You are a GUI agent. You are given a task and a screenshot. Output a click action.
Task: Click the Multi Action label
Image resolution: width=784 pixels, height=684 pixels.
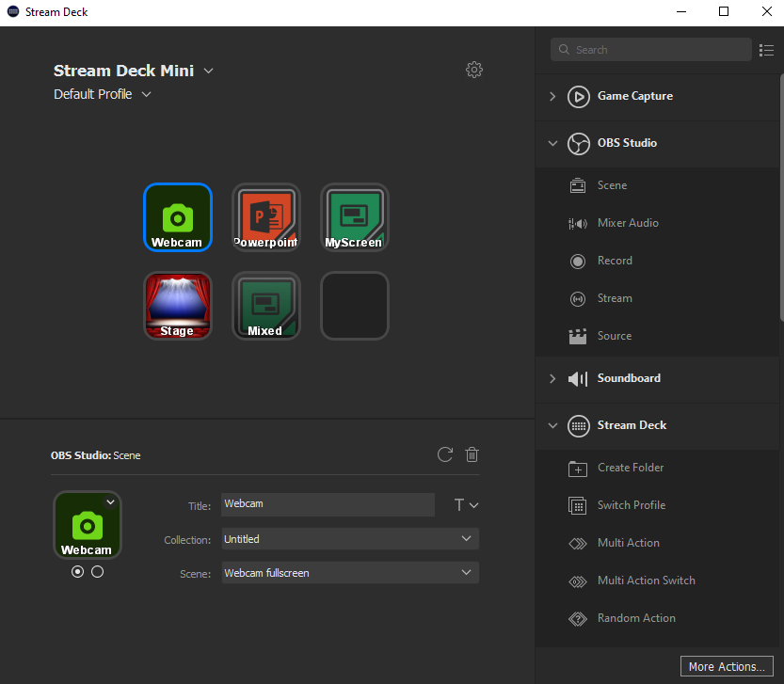point(629,543)
